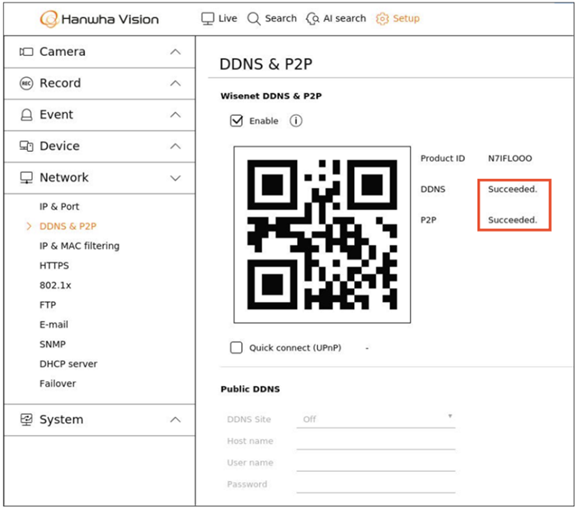Click the Device icon in sidebar
The width and height of the screenshot is (577, 509).
[26, 146]
